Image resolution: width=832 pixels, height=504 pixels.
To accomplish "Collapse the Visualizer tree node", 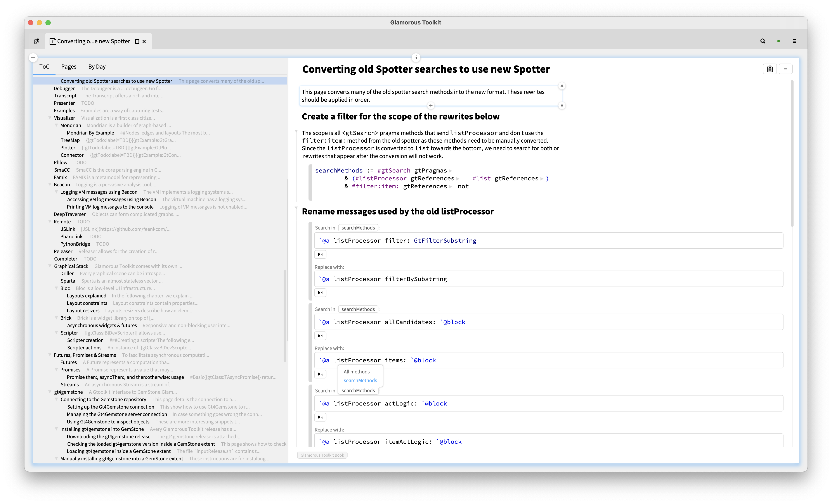I will click(x=50, y=118).
